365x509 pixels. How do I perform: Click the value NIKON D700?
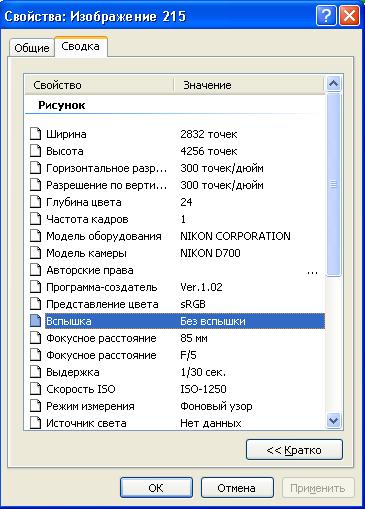(x=210, y=253)
